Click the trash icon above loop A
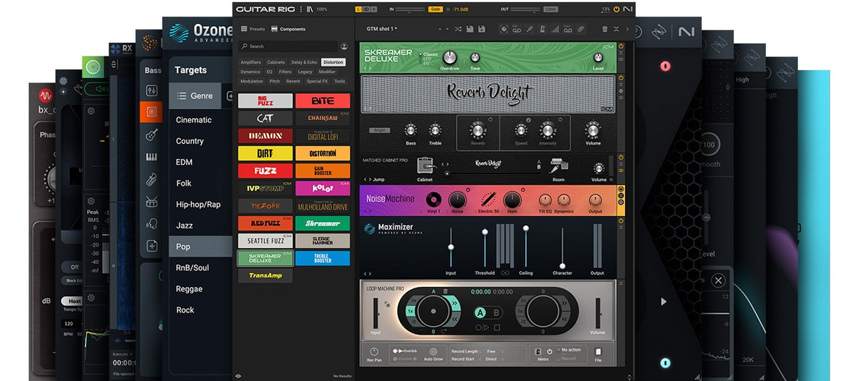 pos(446,291)
